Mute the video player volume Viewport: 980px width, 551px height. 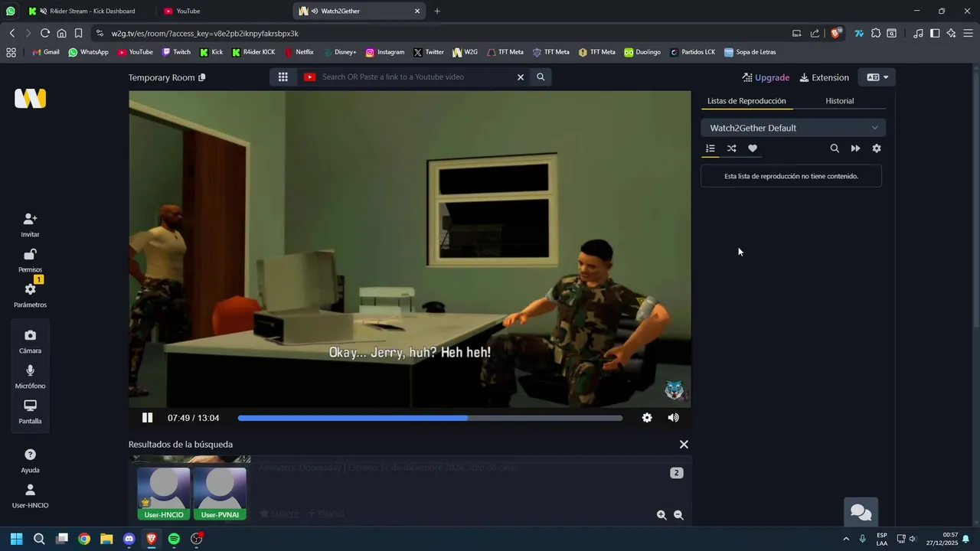tap(673, 418)
